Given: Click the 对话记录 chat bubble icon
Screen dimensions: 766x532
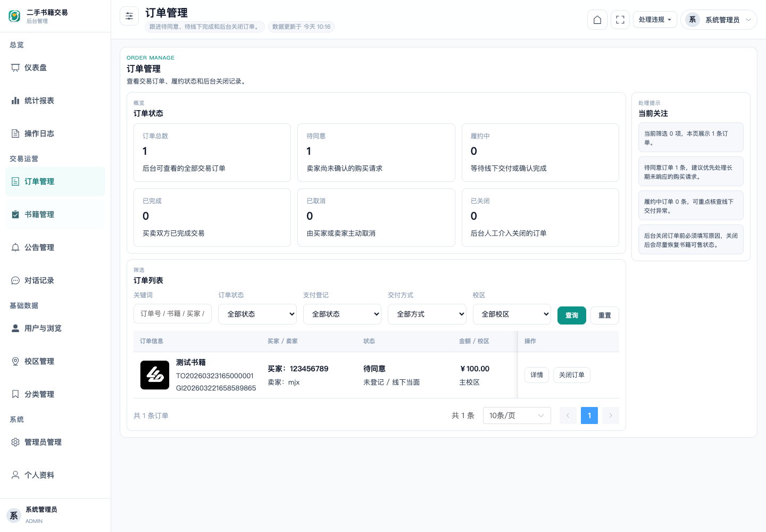Looking at the screenshot, I should [15, 280].
